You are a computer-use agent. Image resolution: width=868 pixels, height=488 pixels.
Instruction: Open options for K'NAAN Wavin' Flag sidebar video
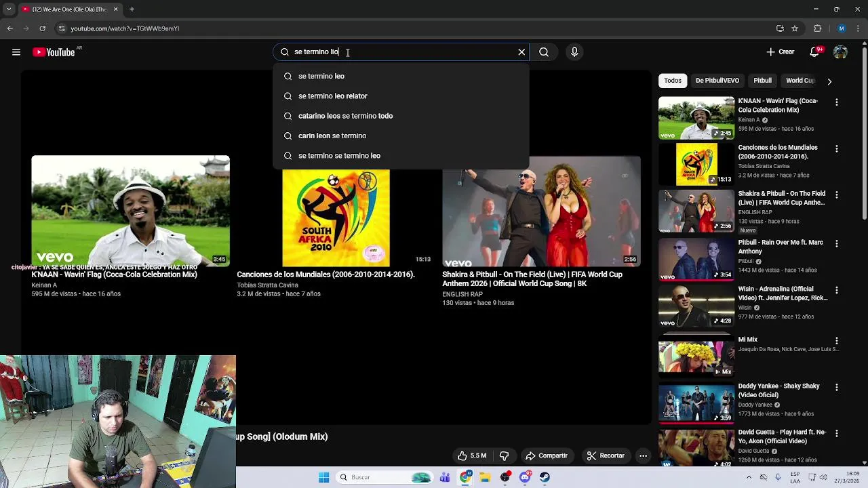pyautogui.click(x=837, y=102)
